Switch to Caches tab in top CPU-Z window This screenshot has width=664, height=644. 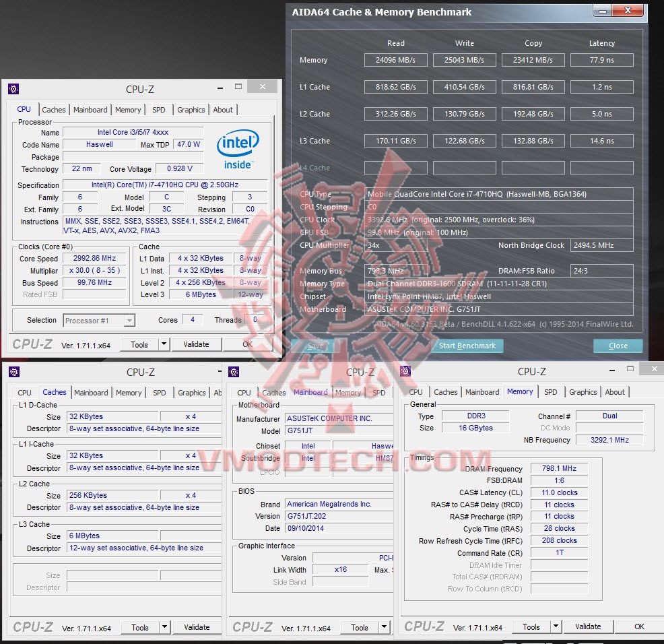(x=54, y=110)
